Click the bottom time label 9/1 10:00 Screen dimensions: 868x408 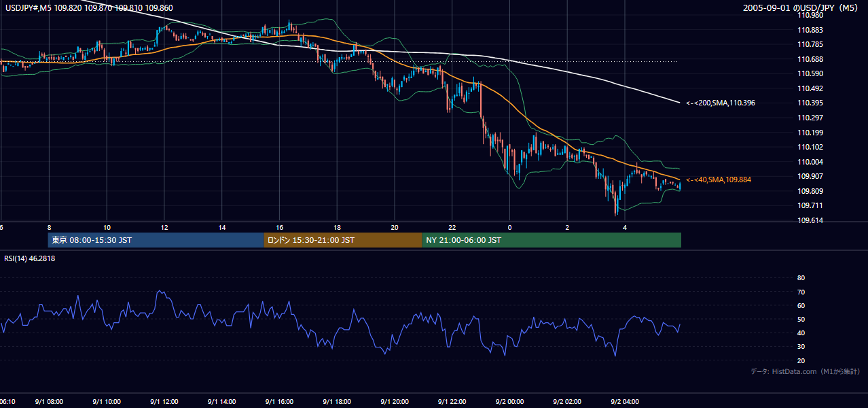(x=107, y=402)
